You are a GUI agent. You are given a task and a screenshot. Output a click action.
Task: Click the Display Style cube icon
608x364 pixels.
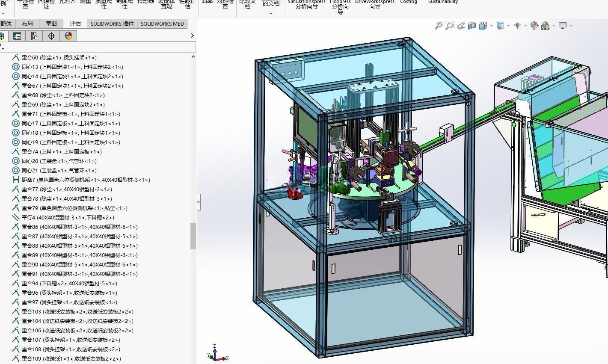[500, 26]
